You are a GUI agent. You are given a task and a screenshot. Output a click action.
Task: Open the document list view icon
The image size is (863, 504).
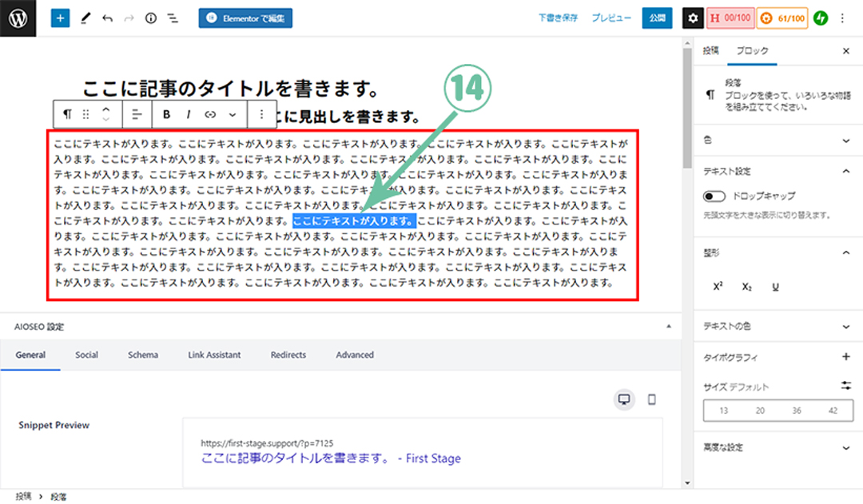[172, 18]
